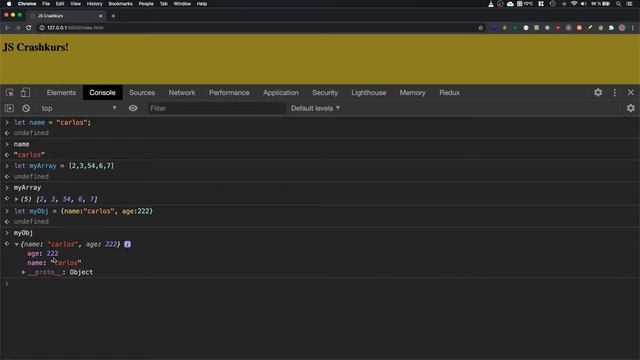Image resolution: width=640 pixels, height=360 pixels.
Task: Go forward with the browser forward arrow
Action: (18, 28)
